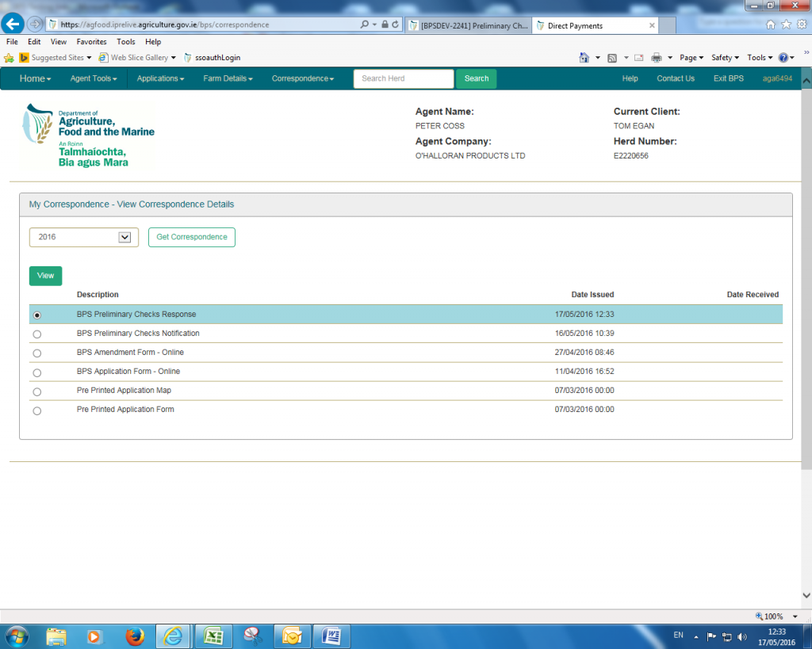The width and height of the screenshot is (812, 649).
Task: Click the IE home icon
Action: [771, 25]
